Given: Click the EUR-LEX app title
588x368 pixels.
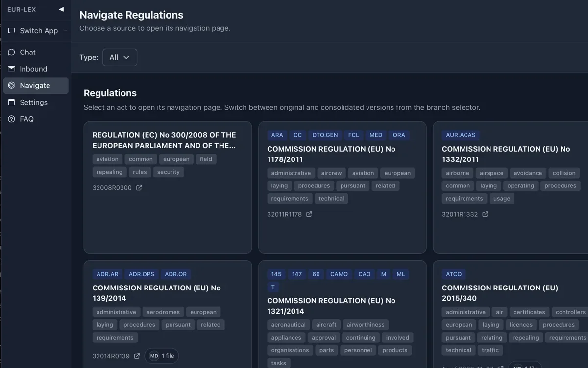Looking at the screenshot, I should point(22,9).
